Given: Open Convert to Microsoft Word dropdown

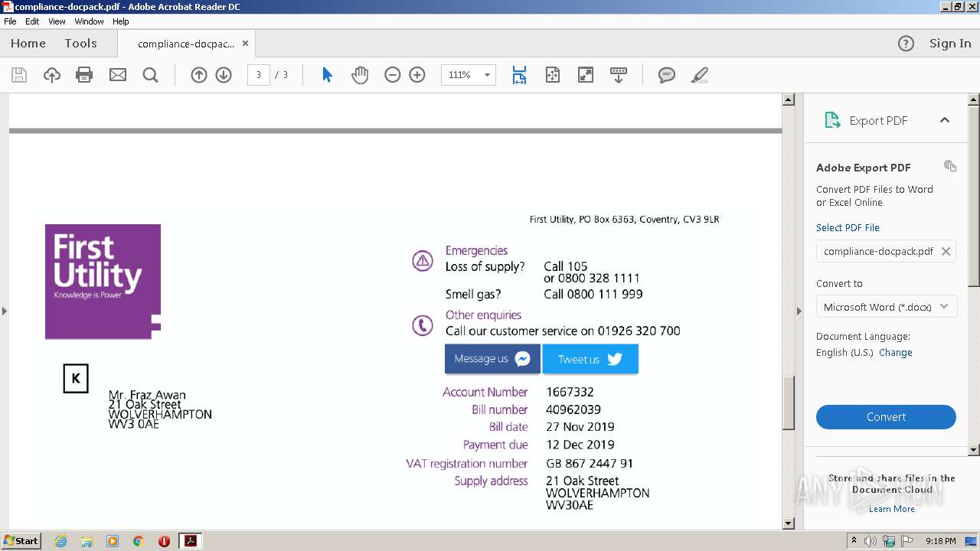Looking at the screenshot, I should click(x=886, y=307).
